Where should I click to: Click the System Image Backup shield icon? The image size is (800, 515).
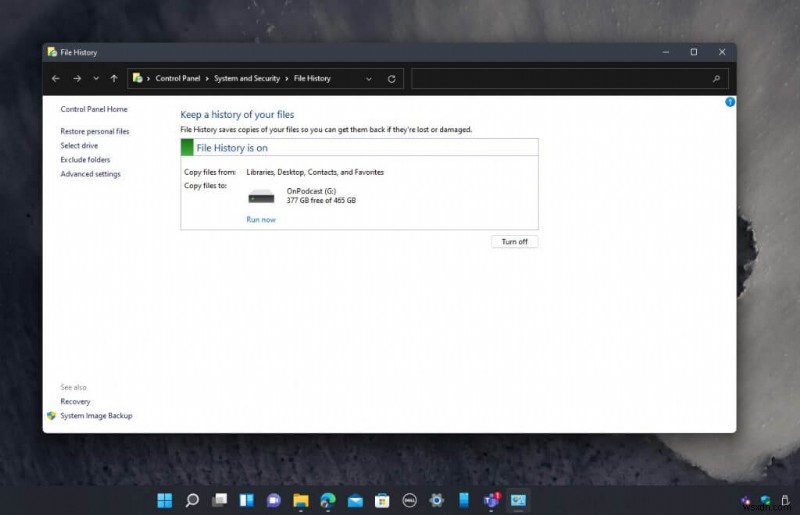[x=51, y=416]
